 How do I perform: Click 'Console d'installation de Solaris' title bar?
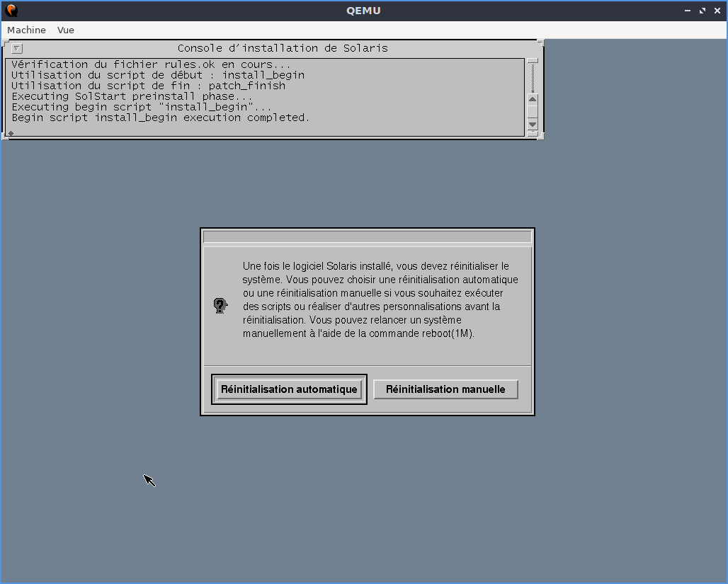(x=283, y=48)
